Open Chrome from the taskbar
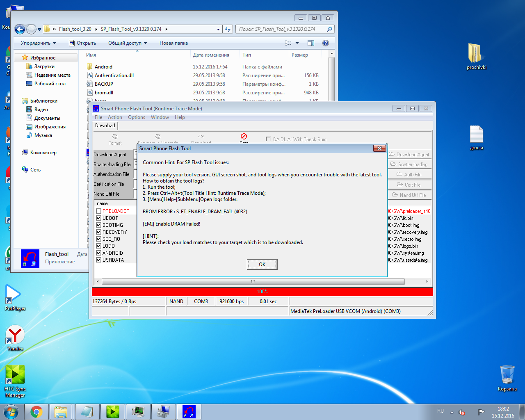 tap(37, 411)
